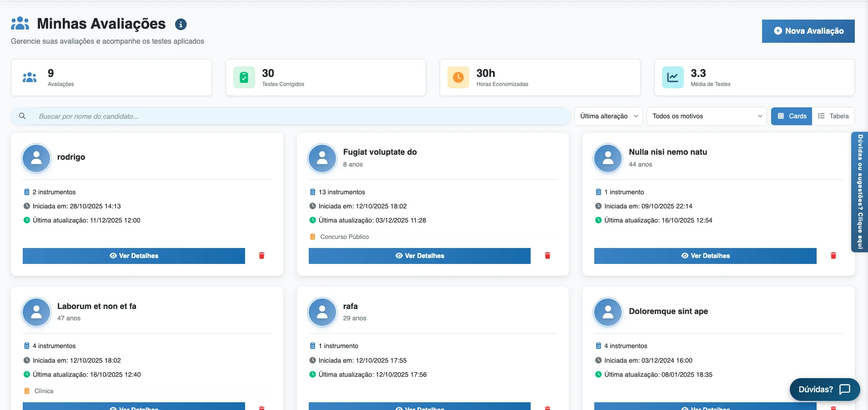Click the Horas Economizadas clock icon
Screen dimensions: 868x410
click(458, 77)
